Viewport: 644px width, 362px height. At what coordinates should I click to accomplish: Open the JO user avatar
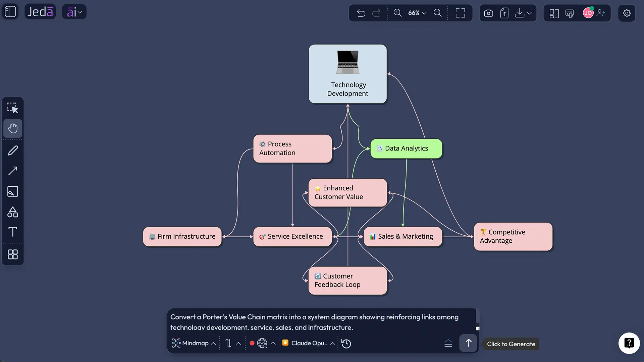click(588, 13)
